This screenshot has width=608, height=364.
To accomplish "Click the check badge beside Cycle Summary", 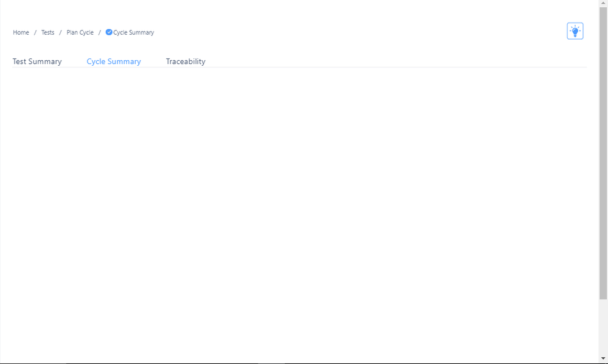I will click(108, 32).
